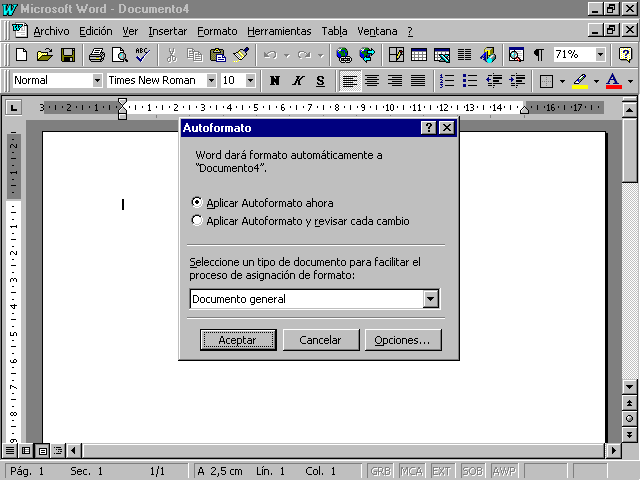Open the Tables and Borders tool
640x480 pixels.
click(396, 55)
